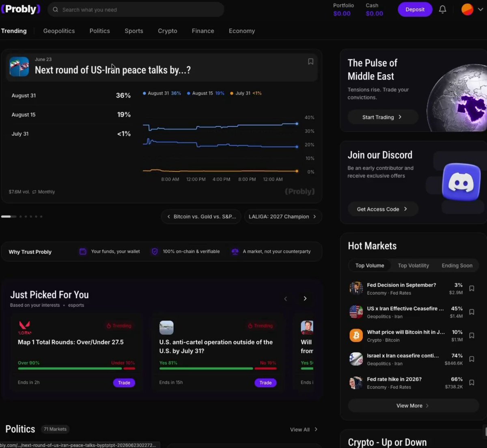Click Yes 81% bar on anti-cartel card
The width and height of the screenshot is (487, 448).
click(x=206, y=368)
